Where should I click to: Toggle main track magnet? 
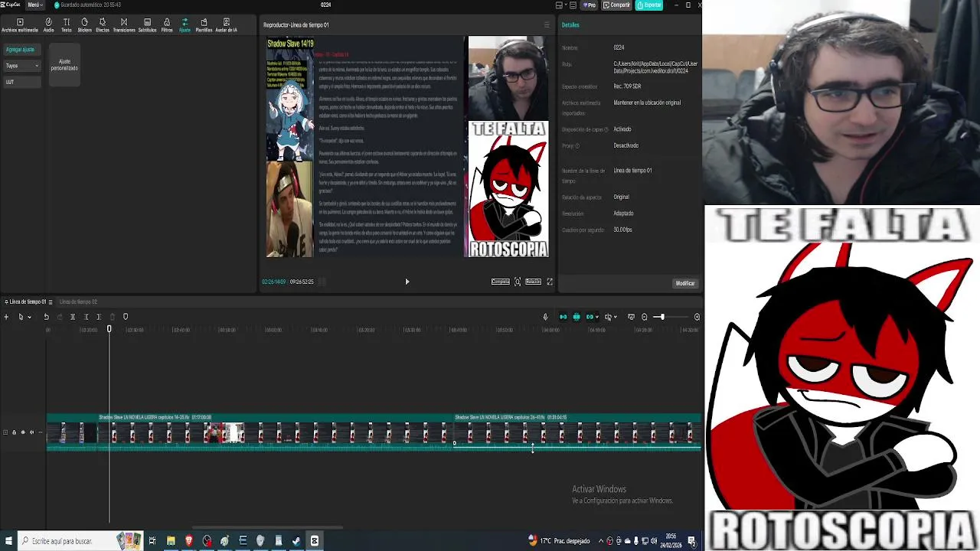point(563,317)
